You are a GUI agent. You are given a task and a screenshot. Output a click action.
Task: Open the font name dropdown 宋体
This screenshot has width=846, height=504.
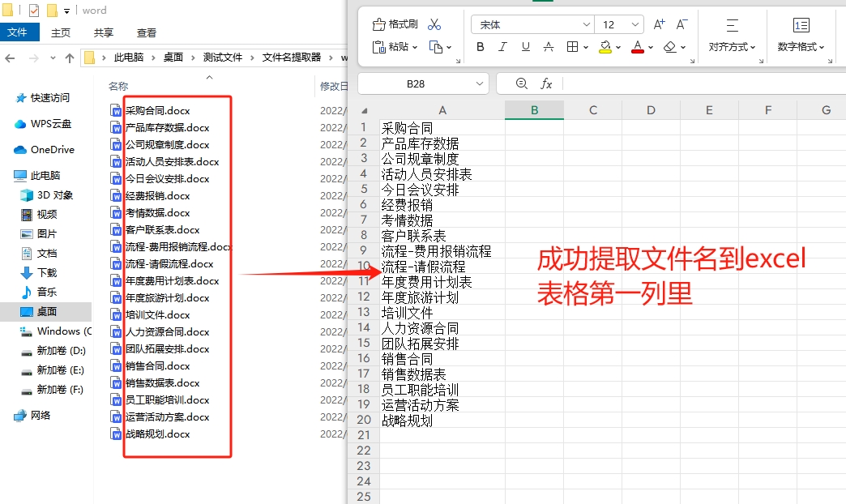coord(587,25)
